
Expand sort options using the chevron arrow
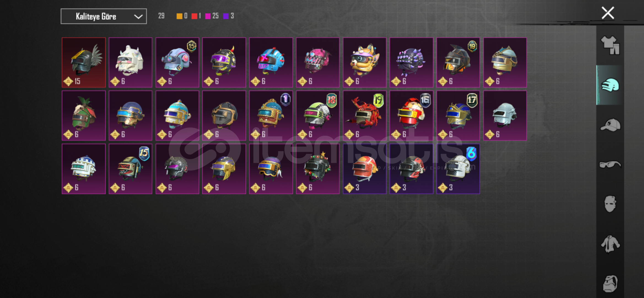[138, 17]
